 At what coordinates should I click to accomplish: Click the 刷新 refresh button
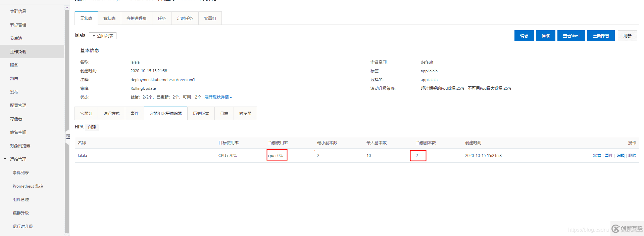(x=628, y=36)
